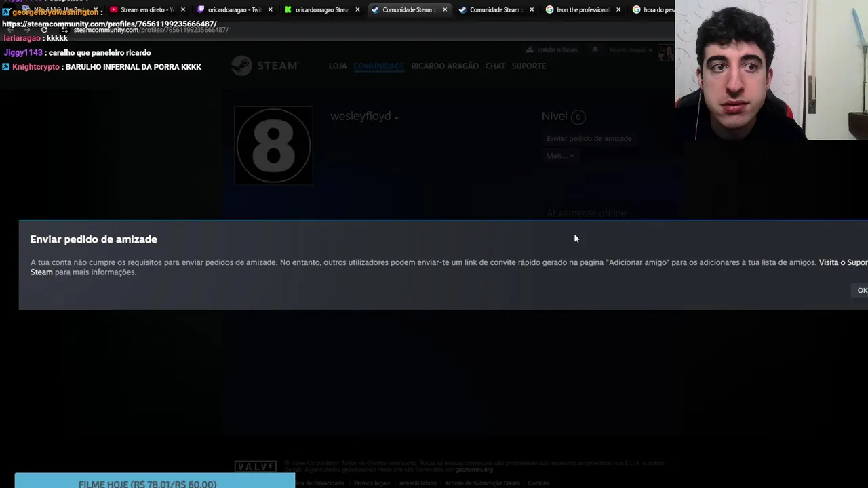Image resolution: width=868 pixels, height=488 pixels.
Task: Click the Valve logo in the footer
Action: pyautogui.click(x=256, y=466)
